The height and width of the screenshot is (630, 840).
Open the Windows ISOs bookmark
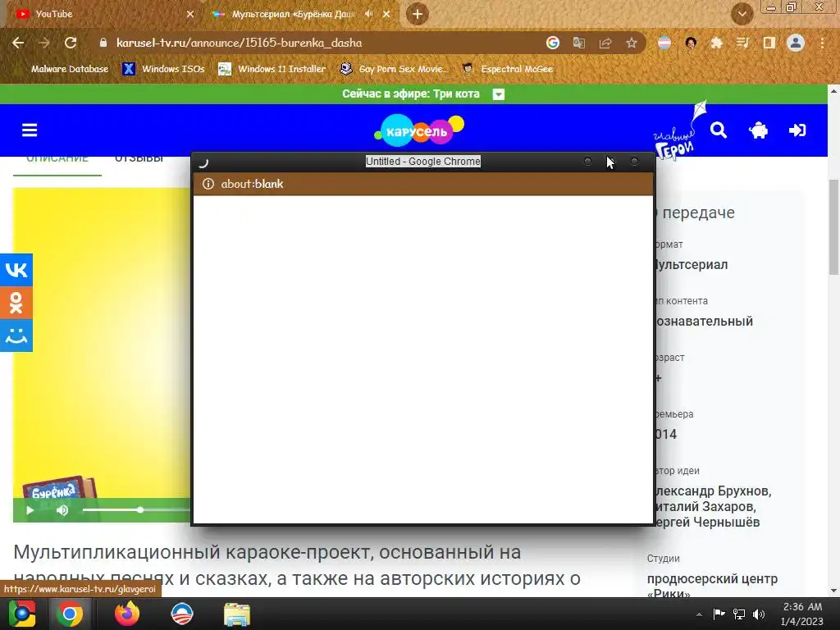pyautogui.click(x=164, y=69)
